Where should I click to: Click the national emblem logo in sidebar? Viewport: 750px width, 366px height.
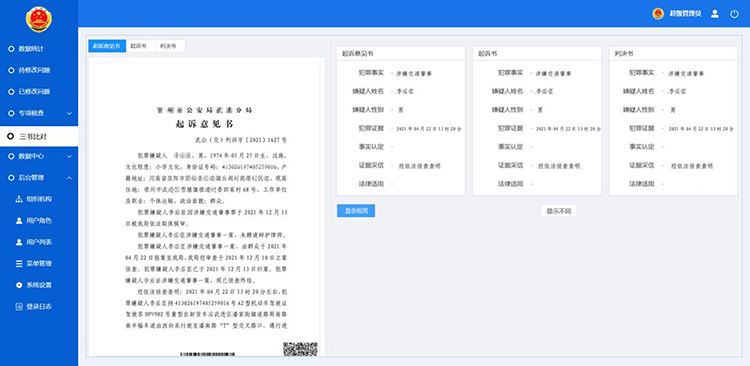[39, 20]
